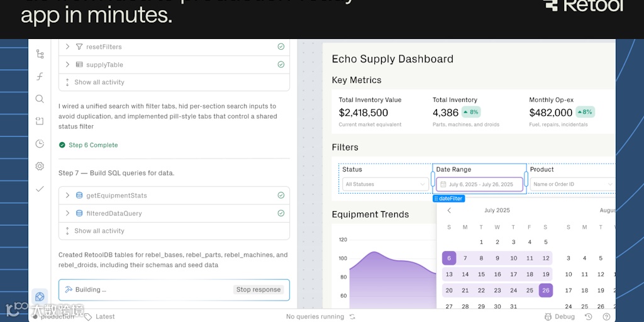Open the code function icon in sidebar
Viewport: 644px width, 322px height.
pos(40,76)
